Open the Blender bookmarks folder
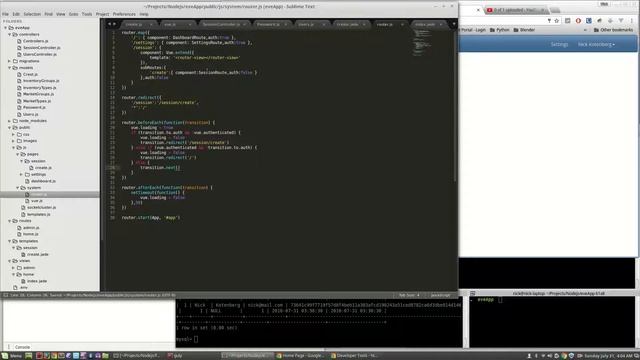The image size is (640, 360). (x=524, y=30)
